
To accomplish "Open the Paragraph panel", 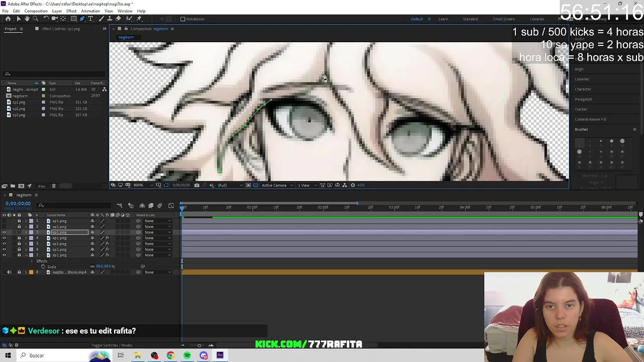I will tap(584, 99).
